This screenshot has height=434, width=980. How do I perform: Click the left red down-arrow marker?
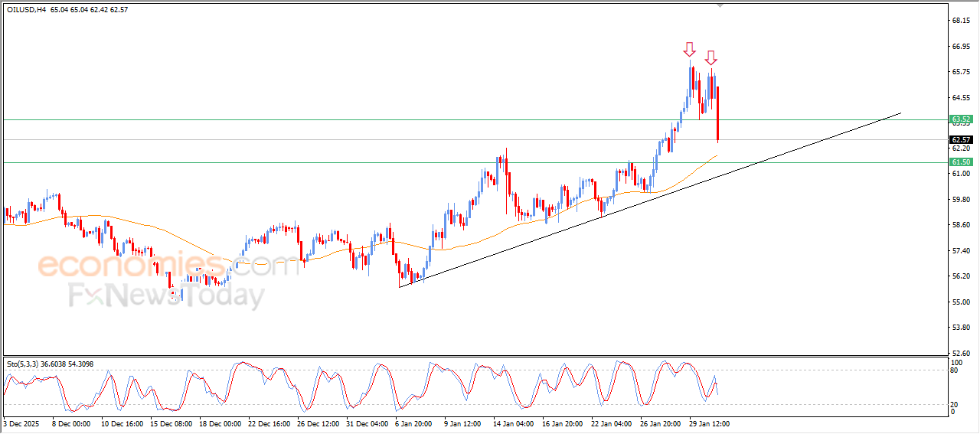tap(689, 50)
